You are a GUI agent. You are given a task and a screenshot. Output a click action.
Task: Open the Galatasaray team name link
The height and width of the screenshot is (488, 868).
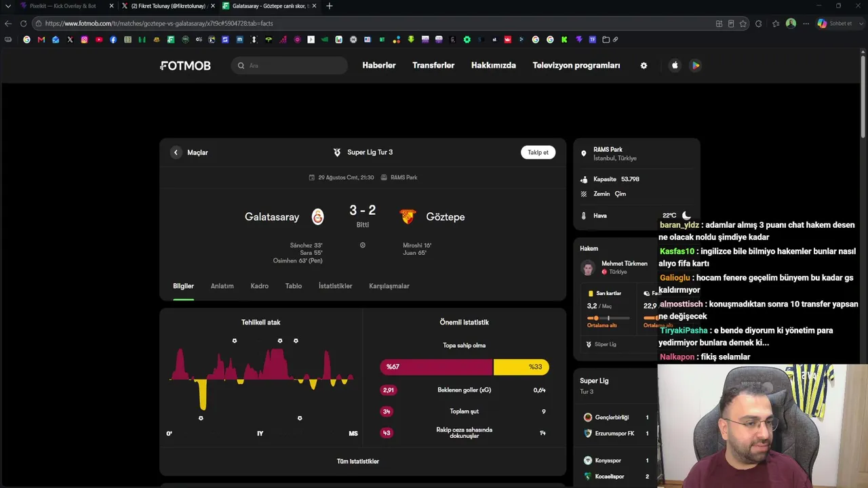[x=272, y=217]
